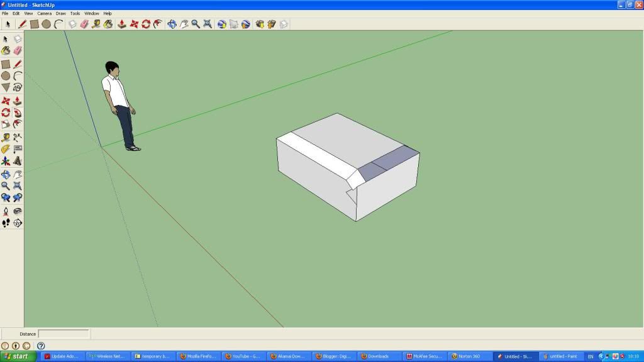Image resolution: width=644 pixels, height=362 pixels.
Task: Select the Polygon tool in left toolbar
Action: click(6, 88)
